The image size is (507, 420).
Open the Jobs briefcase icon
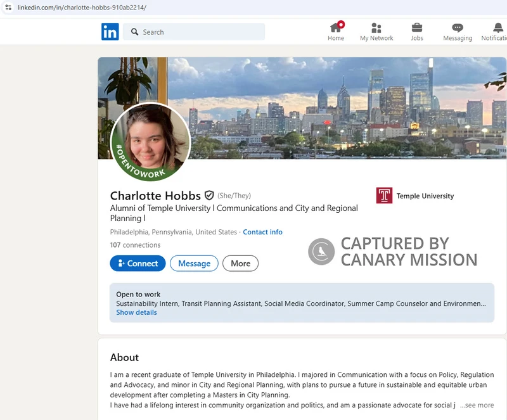tap(417, 28)
